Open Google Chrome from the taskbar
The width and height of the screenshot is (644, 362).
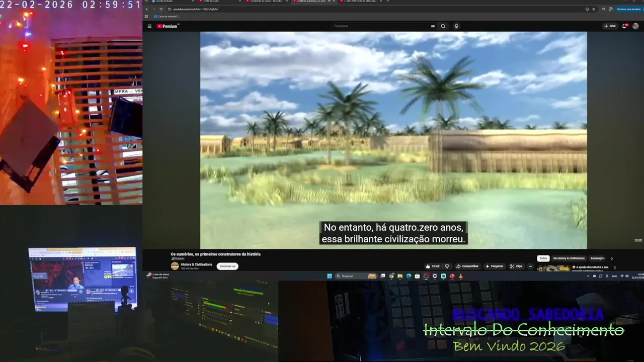(391, 276)
